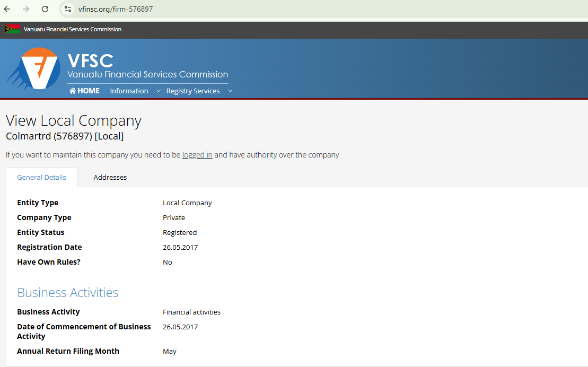The width and height of the screenshot is (588, 367).
Task: Click the Vanuatu Financial Services Commission top text
Action: pyautogui.click(x=73, y=29)
